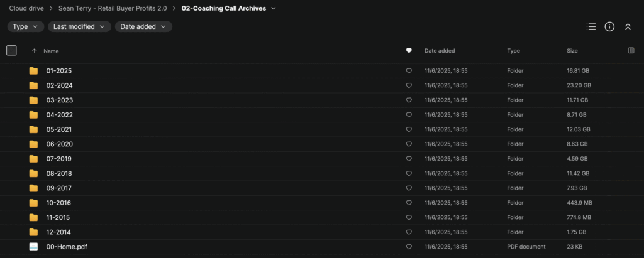Favorite the 03-2023 folder

point(409,100)
